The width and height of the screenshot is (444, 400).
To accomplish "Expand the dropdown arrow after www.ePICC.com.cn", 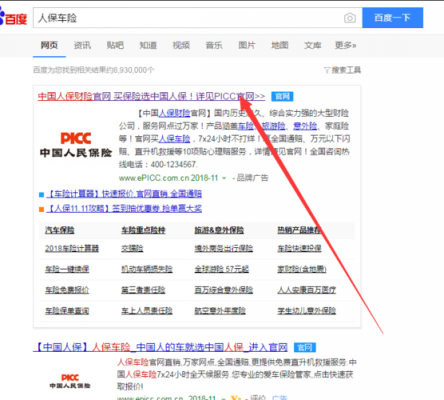I will (224, 178).
